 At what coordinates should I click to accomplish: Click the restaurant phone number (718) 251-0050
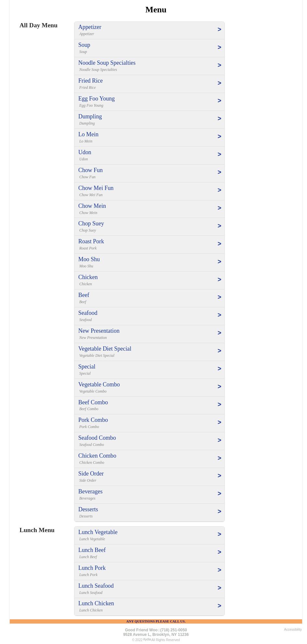(173, 630)
